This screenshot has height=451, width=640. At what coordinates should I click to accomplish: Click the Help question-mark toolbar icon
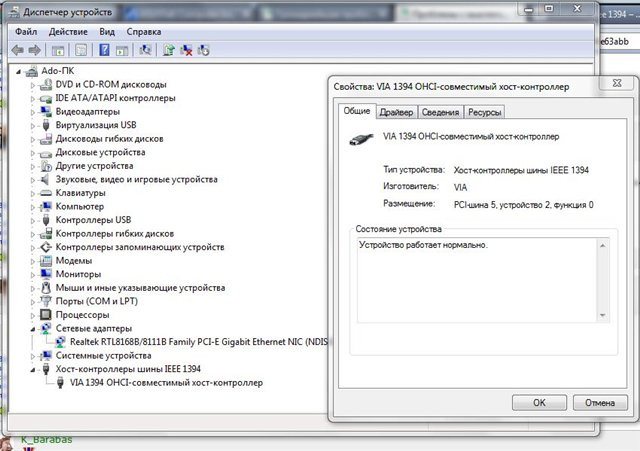pyautogui.click(x=104, y=49)
